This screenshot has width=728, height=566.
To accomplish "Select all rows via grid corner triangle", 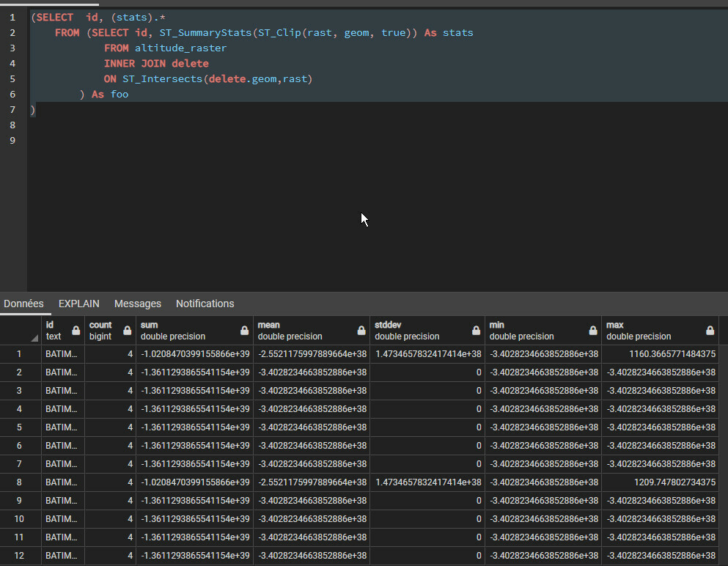I will coord(34,338).
